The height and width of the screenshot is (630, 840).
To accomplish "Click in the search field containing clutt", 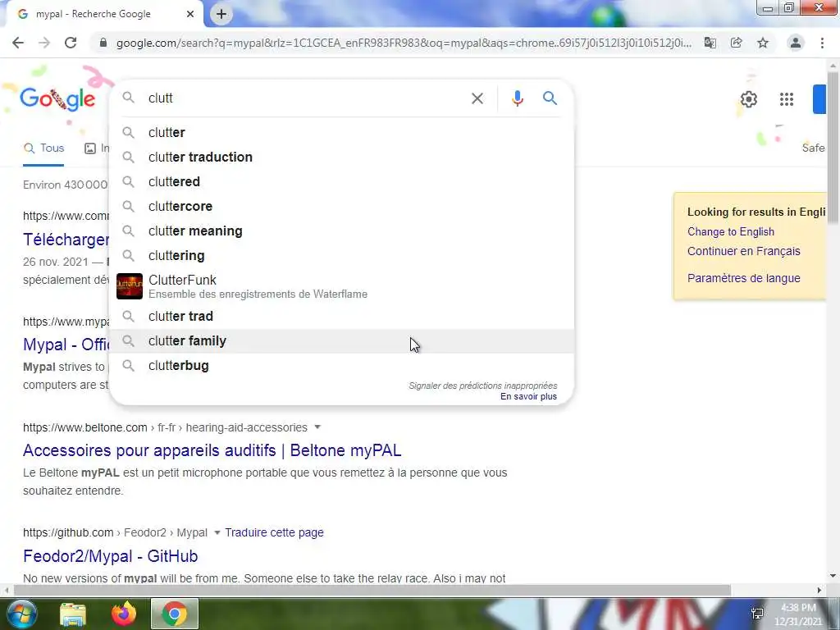I will point(305,98).
